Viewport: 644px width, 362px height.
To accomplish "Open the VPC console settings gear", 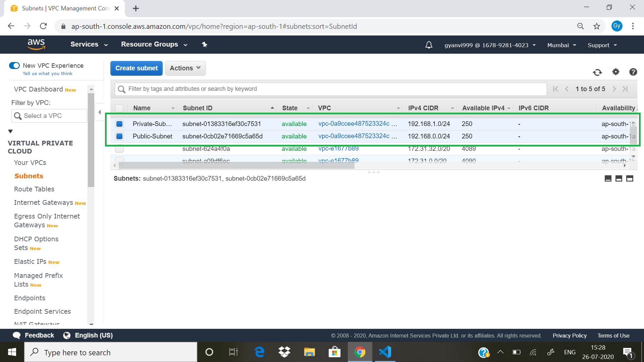I will pos(615,72).
